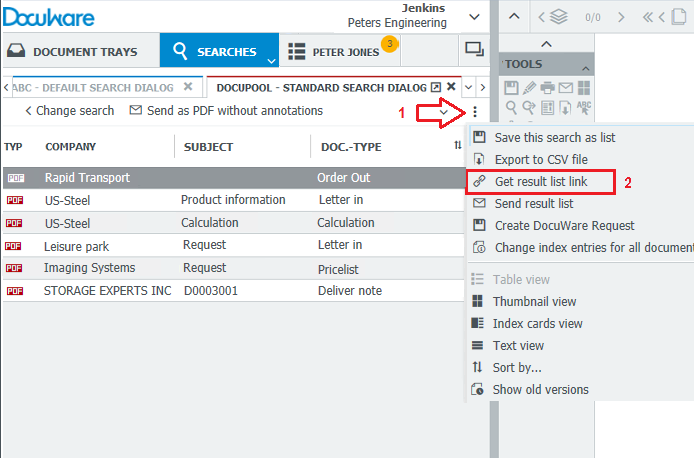The image size is (694, 458).
Task: Close the ABC Default Search Dialog tab
Action: coord(188,87)
